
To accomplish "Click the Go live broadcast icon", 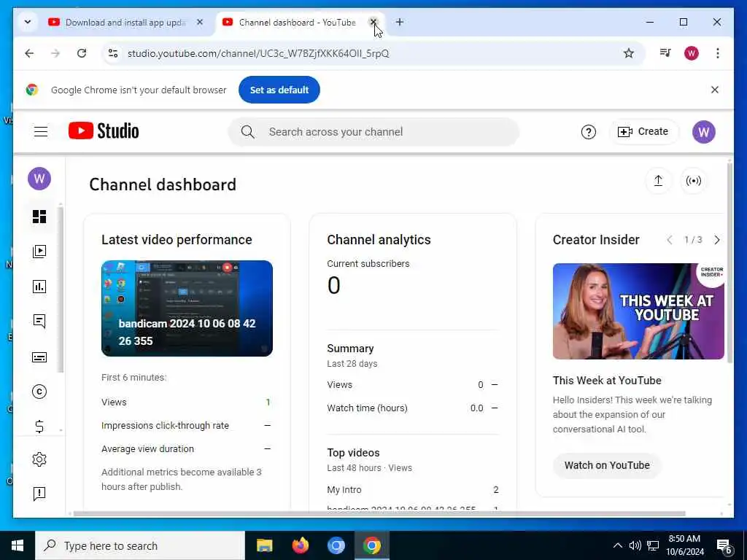I will click(693, 181).
